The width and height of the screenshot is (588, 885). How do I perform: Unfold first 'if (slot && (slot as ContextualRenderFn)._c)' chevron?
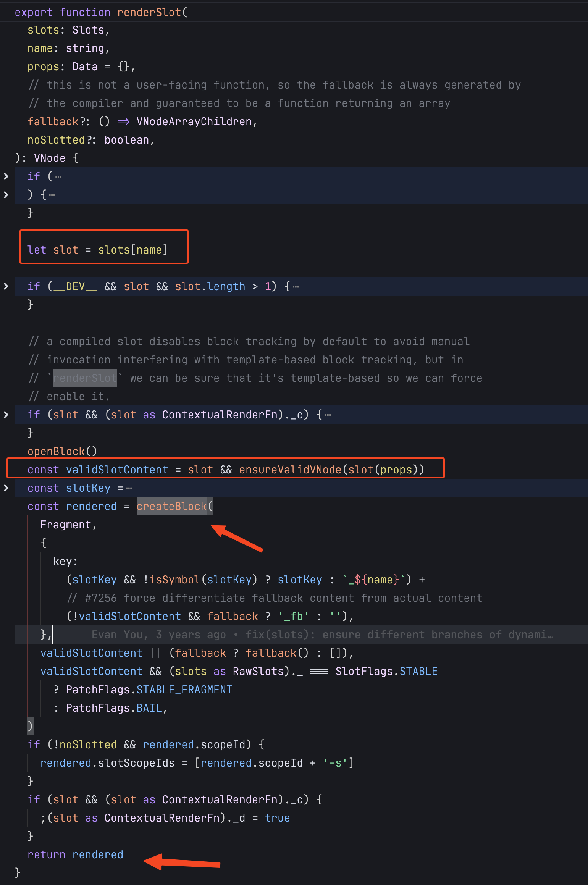tap(6, 415)
